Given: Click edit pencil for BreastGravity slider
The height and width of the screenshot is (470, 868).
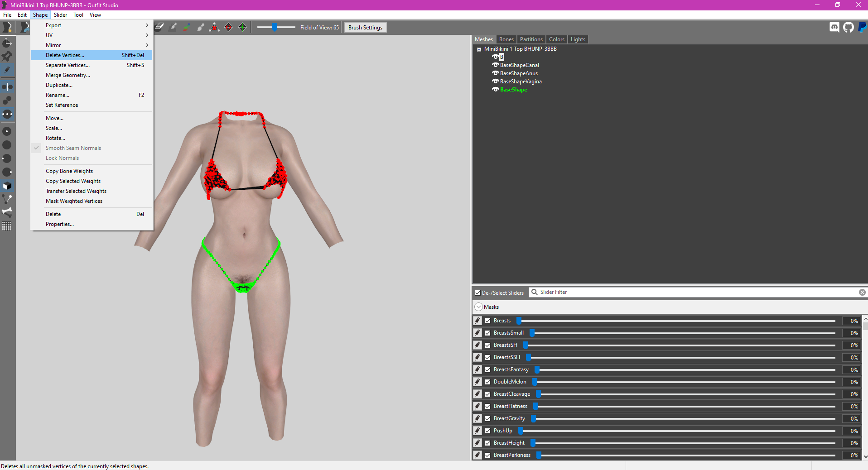Looking at the screenshot, I should point(477,418).
